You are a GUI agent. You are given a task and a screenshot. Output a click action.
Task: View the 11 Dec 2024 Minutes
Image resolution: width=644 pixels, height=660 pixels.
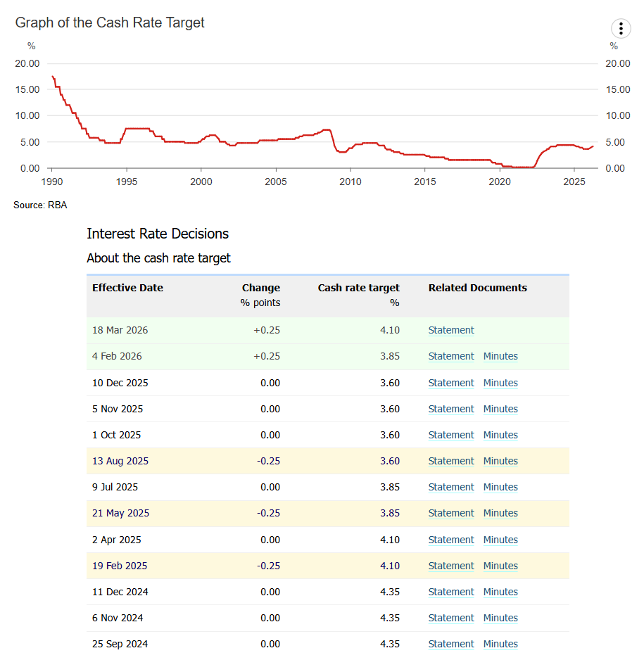[500, 592]
